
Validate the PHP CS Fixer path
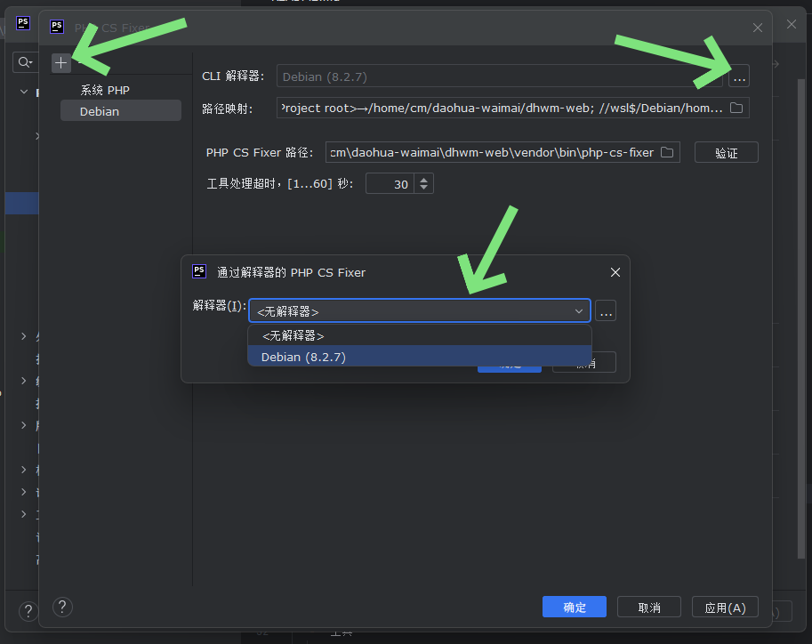pyautogui.click(x=726, y=152)
